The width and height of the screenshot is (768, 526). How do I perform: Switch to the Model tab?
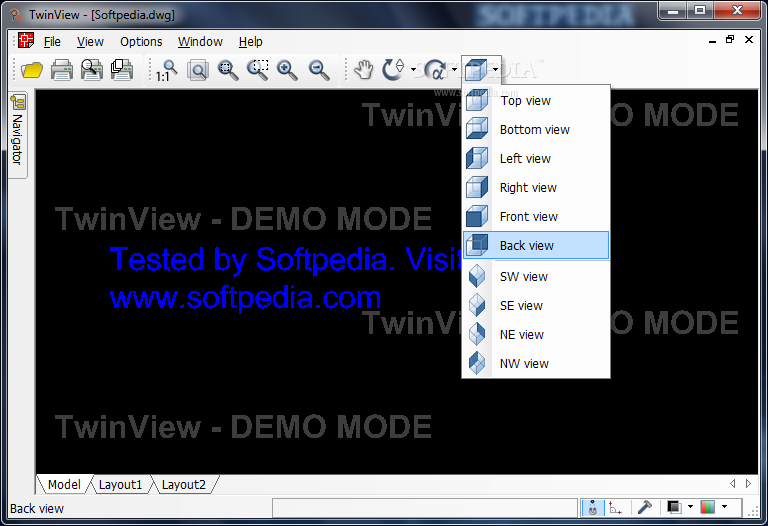pyautogui.click(x=64, y=484)
